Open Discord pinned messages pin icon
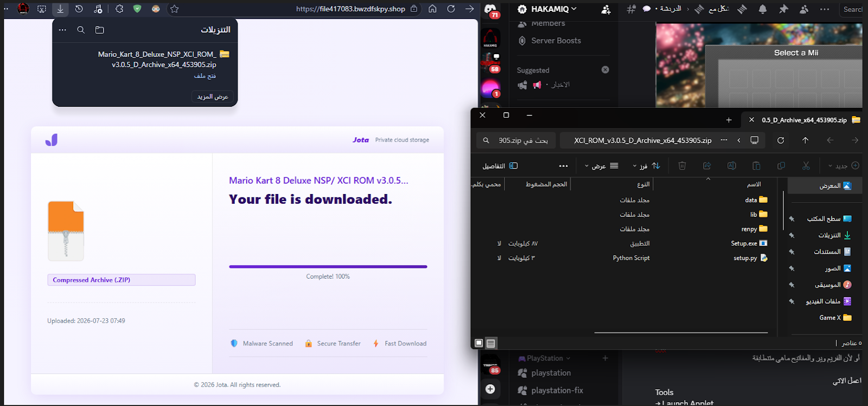 coord(783,9)
